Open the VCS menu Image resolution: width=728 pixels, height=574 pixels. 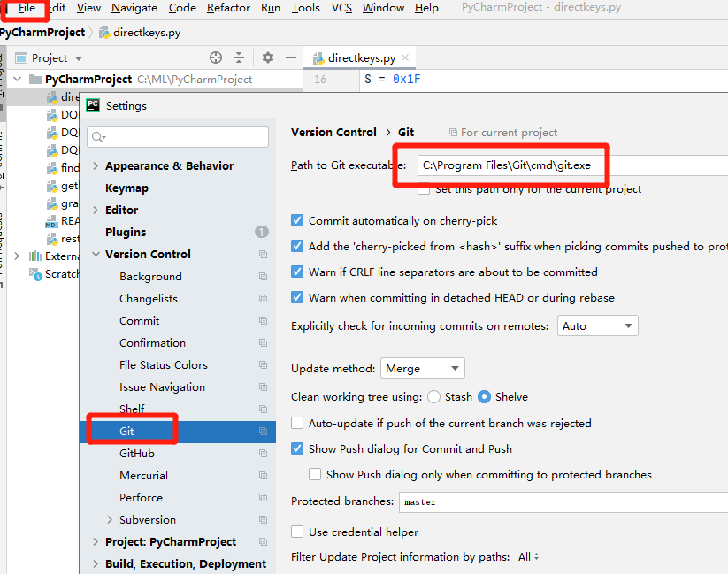(341, 8)
